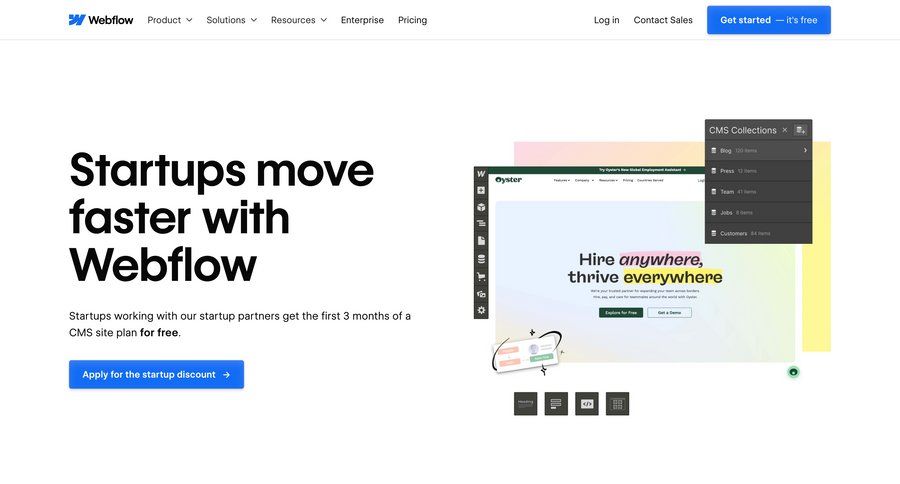The image size is (900, 484).
Task: Click the Startups move faster with Webflow heading
Action: coord(221,217)
